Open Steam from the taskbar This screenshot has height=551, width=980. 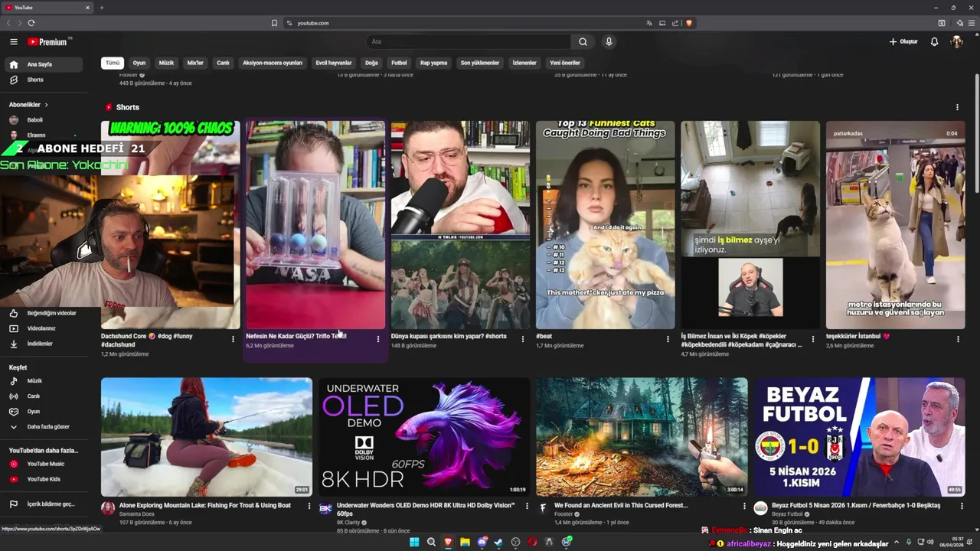tap(498, 542)
